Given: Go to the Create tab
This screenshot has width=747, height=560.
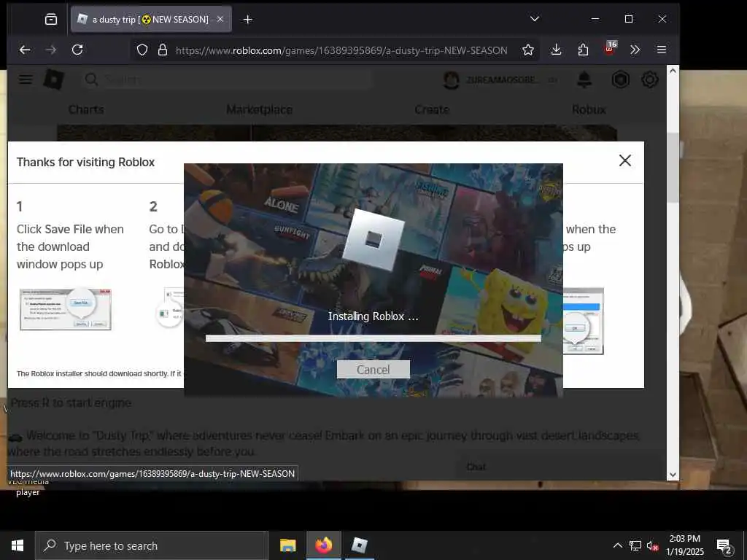Looking at the screenshot, I should click(x=432, y=109).
